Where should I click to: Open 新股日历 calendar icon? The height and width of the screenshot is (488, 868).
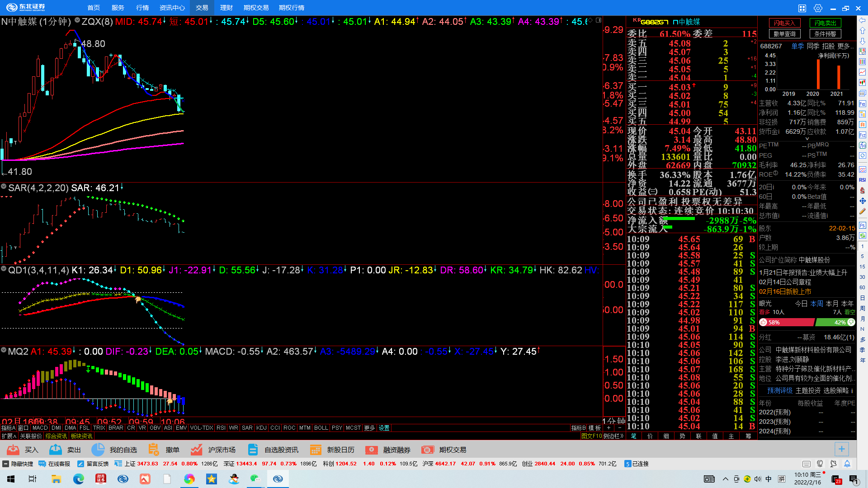(316, 450)
